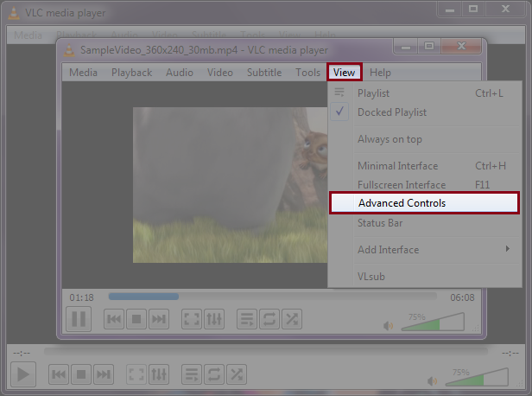Select Playlist from the View menu
Screen dimensions: 532x396
[x=424, y=93]
